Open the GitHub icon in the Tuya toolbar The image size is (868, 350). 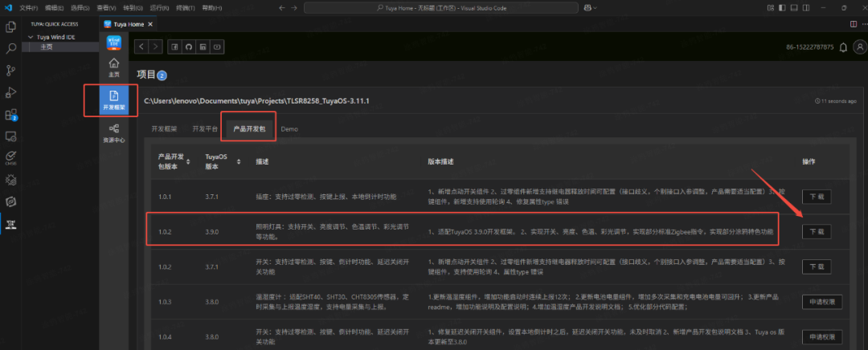pos(188,47)
